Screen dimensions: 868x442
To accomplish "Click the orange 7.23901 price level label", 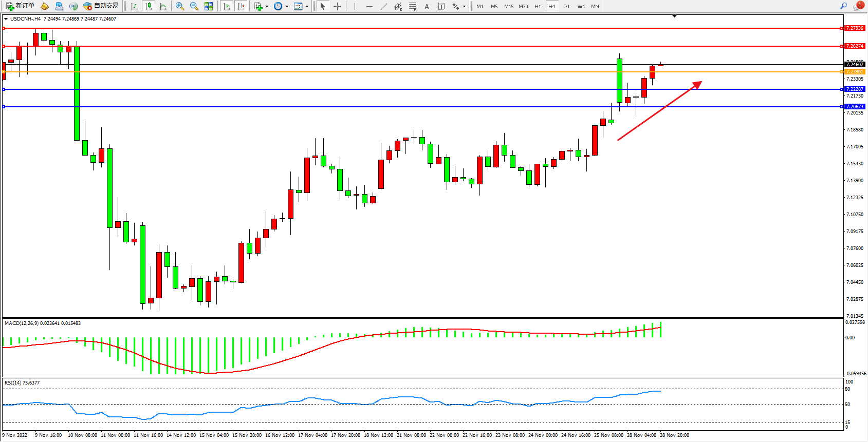I will coord(855,72).
